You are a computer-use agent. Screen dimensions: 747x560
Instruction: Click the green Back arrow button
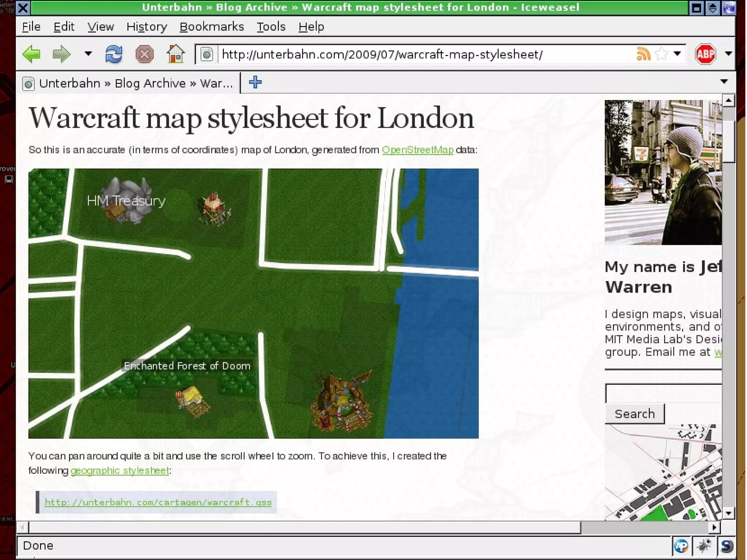pyautogui.click(x=31, y=54)
